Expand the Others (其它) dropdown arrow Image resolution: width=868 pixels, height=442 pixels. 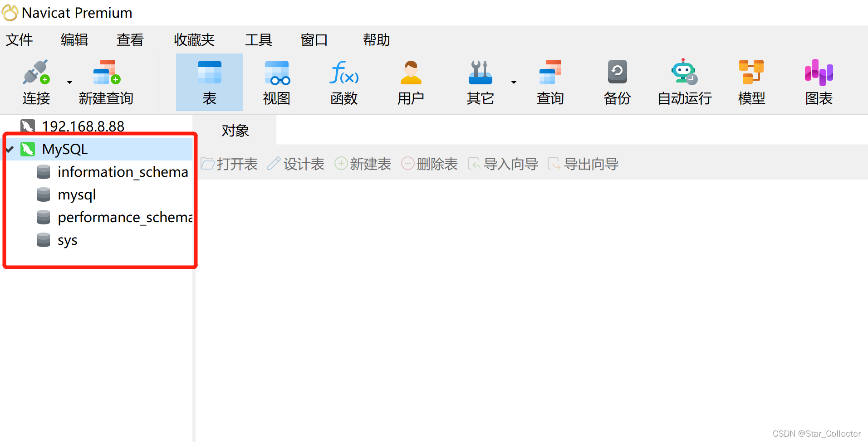[514, 83]
